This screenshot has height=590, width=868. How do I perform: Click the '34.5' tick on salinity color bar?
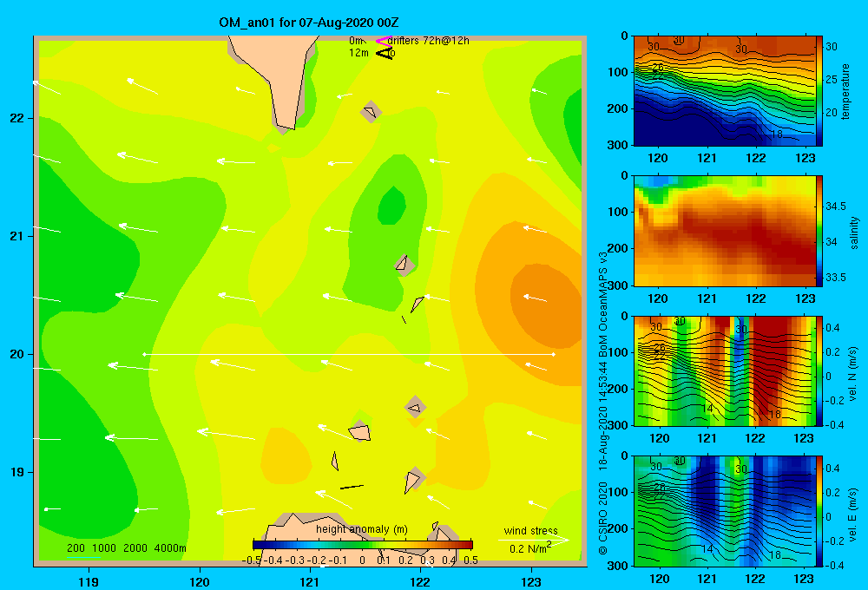pos(836,206)
